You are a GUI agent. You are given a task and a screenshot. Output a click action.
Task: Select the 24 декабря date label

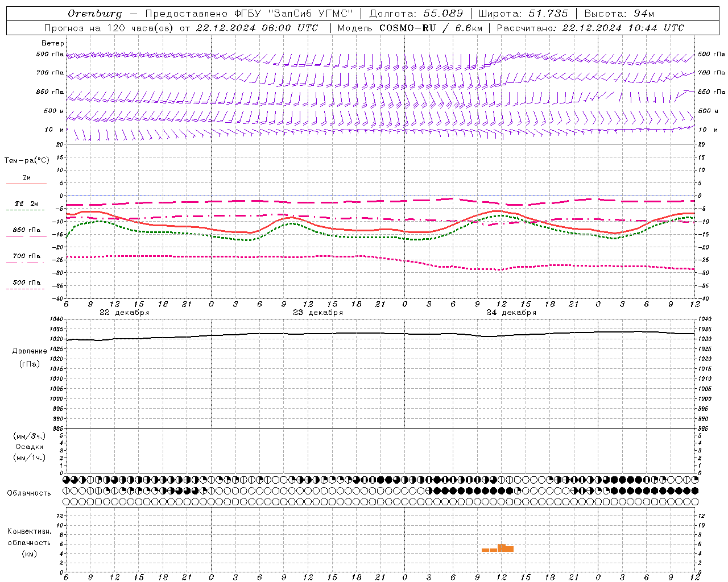(511, 313)
